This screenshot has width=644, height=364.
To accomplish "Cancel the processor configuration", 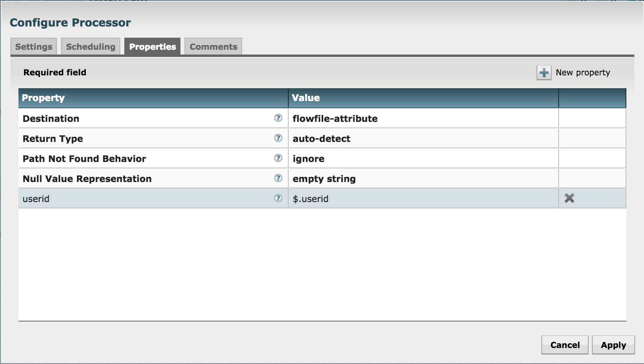I will coord(565,344).
